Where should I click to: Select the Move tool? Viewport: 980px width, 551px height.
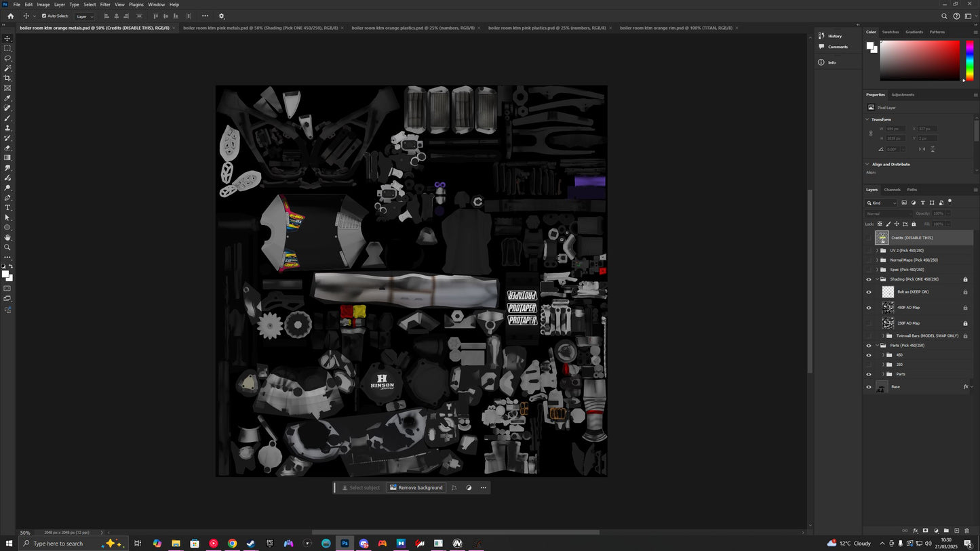(x=7, y=39)
